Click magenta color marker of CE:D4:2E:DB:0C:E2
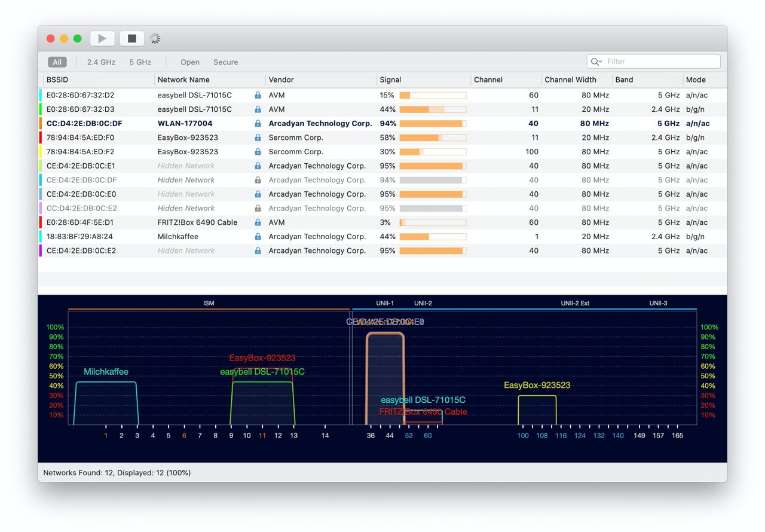Image resolution: width=765 pixels, height=532 pixels. (40, 251)
